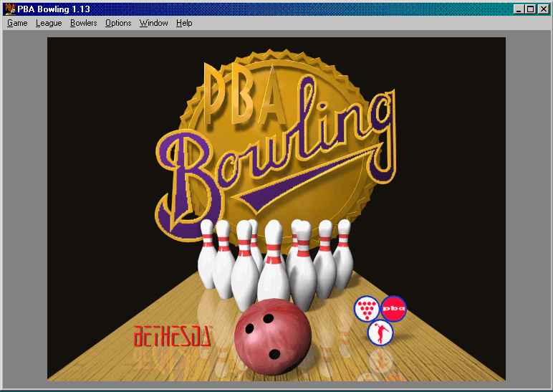Image resolution: width=553 pixels, height=392 pixels.
Task: Click the PBA Bowling title bar icon
Action: click(10, 9)
